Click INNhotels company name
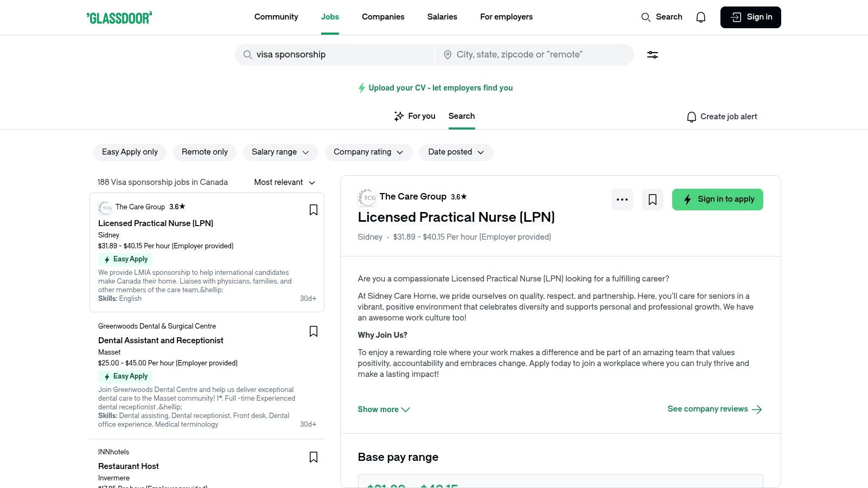The height and width of the screenshot is (488, 868). (113, 452)
